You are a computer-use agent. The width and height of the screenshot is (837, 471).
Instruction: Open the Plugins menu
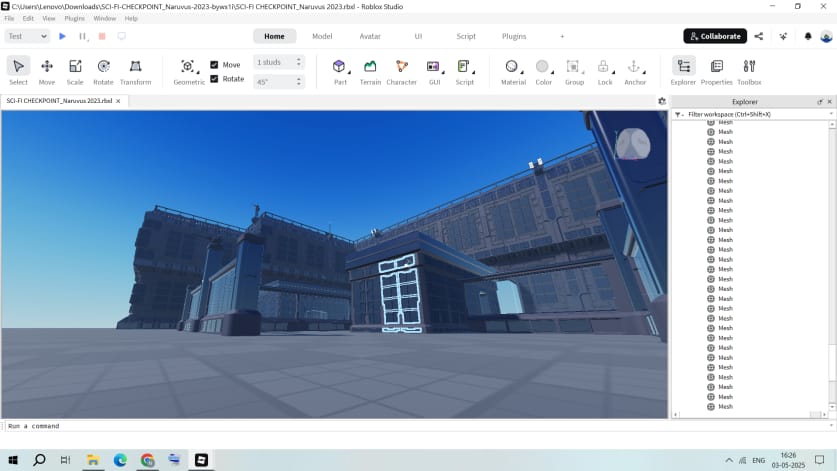point(74,18)
